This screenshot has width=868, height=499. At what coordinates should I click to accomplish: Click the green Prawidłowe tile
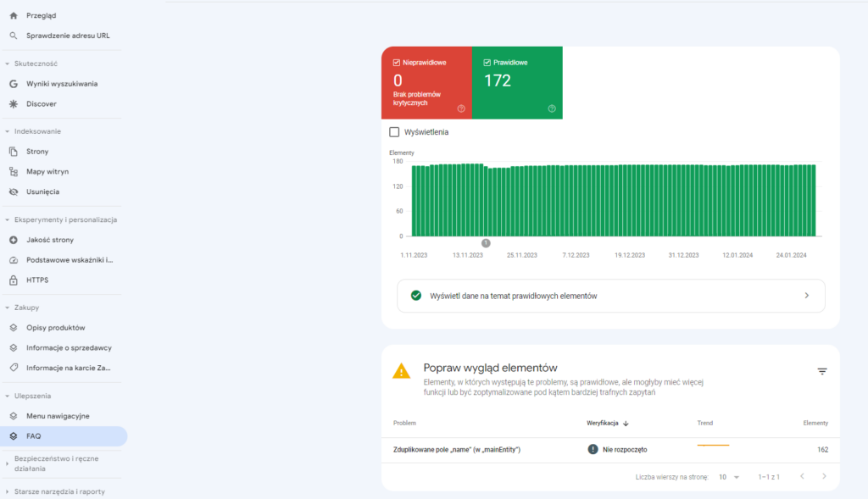(518, 83)
